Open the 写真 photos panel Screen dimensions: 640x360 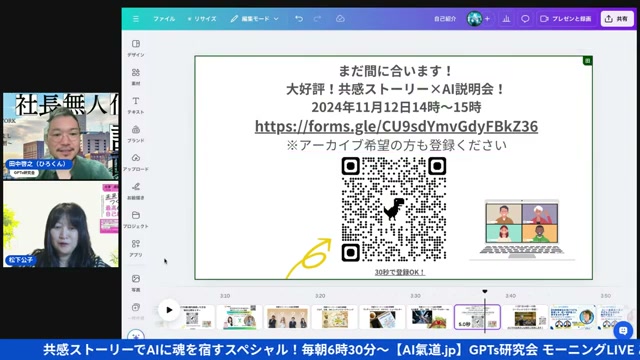click(136, 283)
